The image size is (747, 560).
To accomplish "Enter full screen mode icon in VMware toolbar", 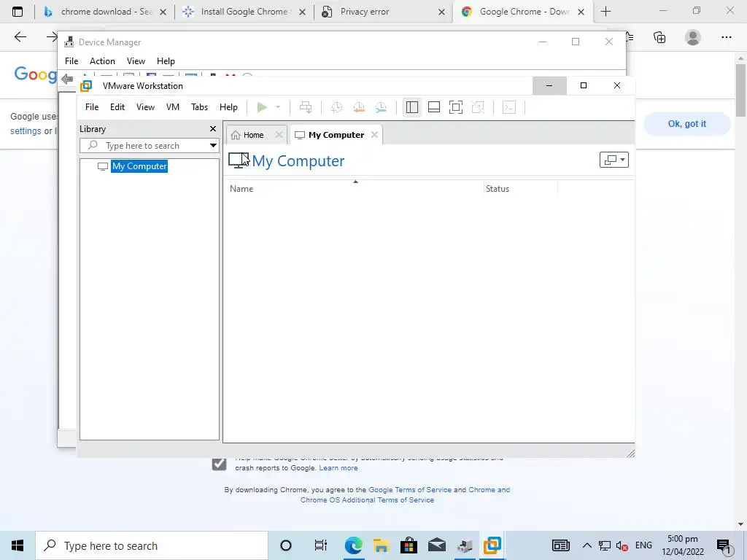I will [456, 107].
